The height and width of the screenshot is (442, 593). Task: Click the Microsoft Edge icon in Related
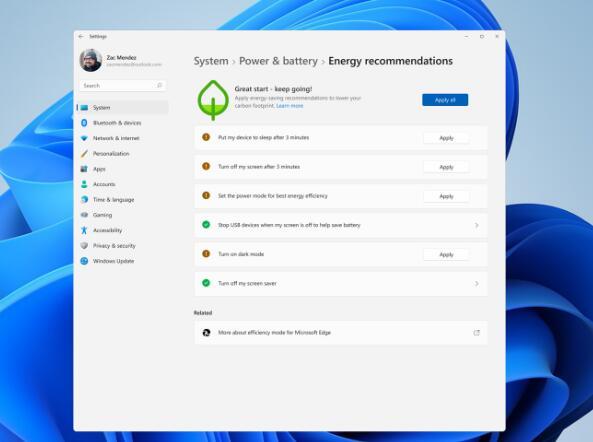coord(206,333)
